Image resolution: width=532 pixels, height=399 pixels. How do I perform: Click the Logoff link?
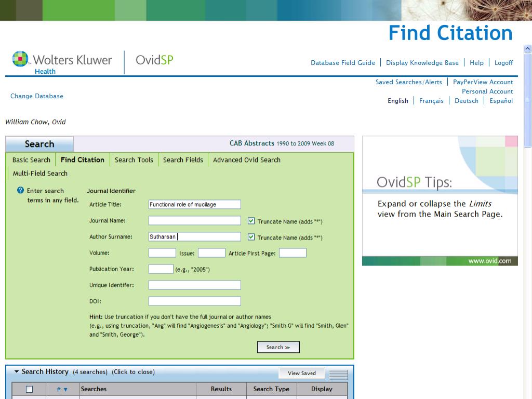point(503,63)
